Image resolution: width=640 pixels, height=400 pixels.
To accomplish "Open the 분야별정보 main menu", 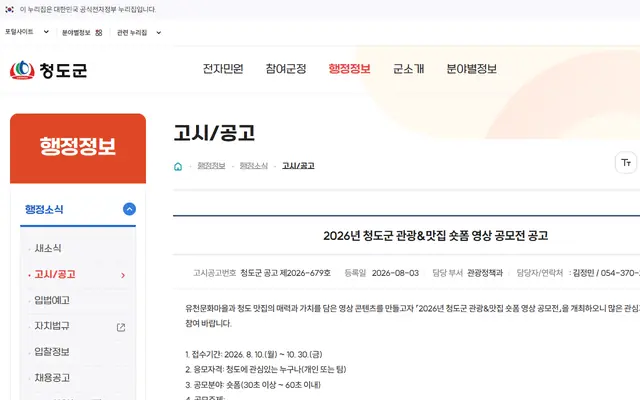I will point(471,69).
